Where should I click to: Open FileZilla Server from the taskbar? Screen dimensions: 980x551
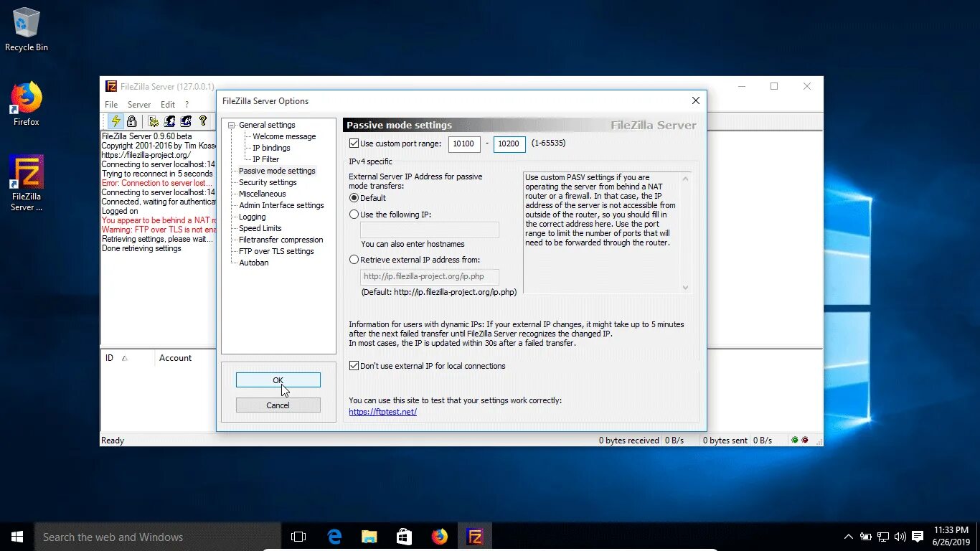pyautogui.click(x=475, y=536)
